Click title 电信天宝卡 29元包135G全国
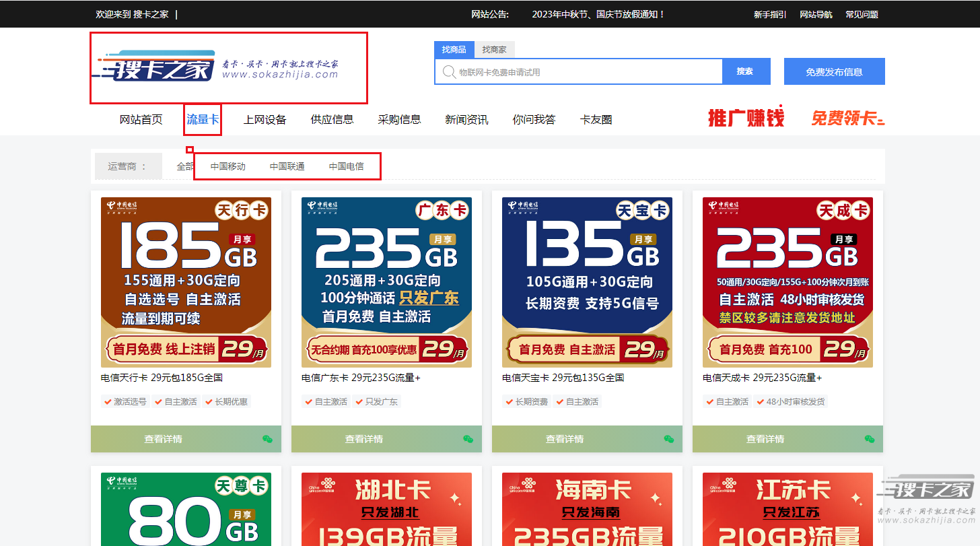The height and width of the screenshot is (546, 980). (563, 378)
